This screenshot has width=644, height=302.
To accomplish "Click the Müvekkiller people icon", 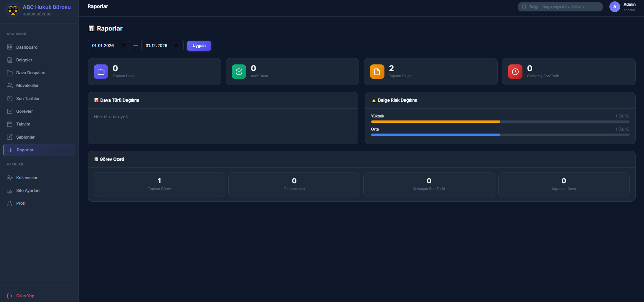I will (10, 86).
